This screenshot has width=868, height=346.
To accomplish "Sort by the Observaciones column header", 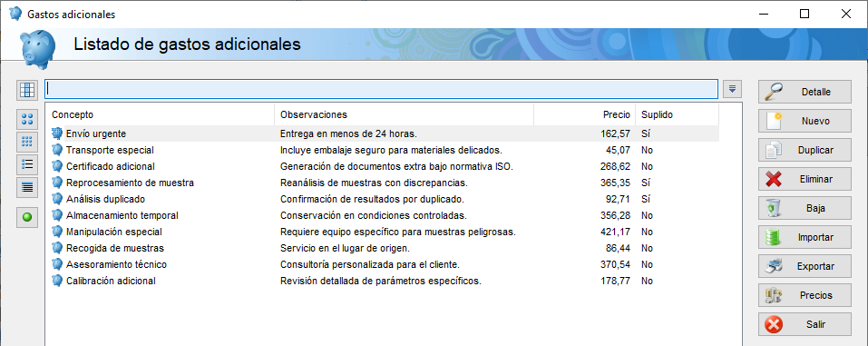I will pyautogui.click(x=405, y=114).
